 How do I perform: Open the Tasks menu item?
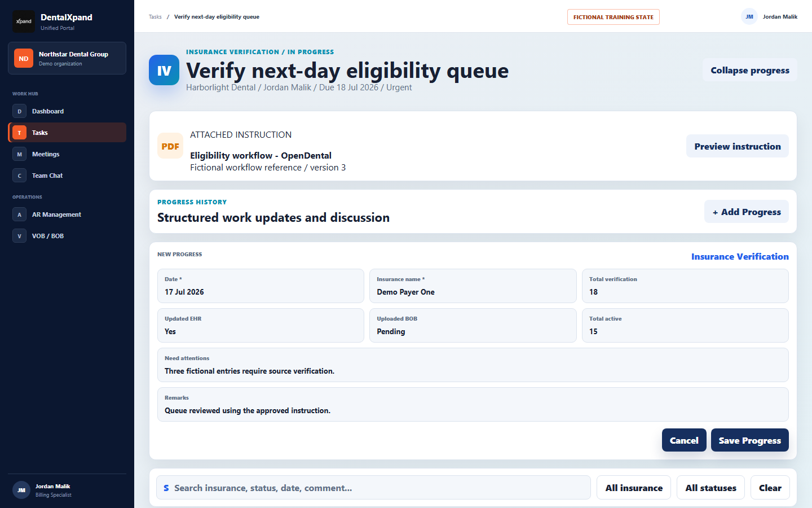[67, 133]
